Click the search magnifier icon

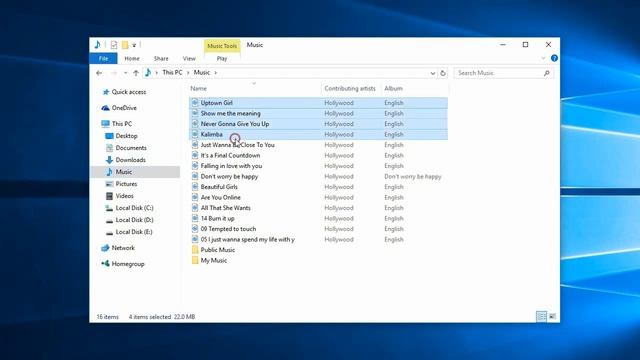tap(547, 73)
